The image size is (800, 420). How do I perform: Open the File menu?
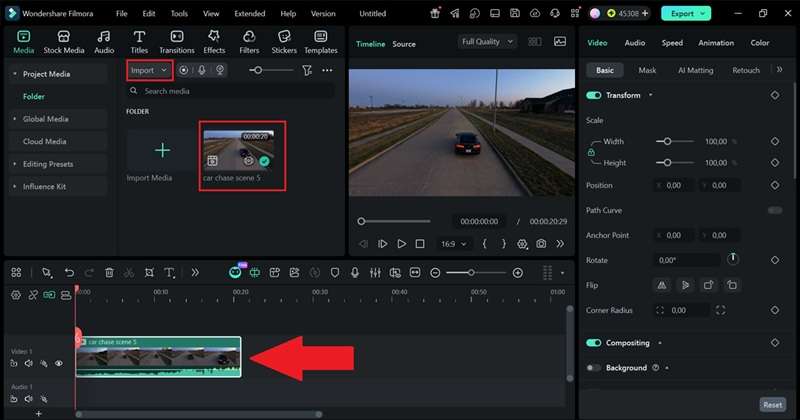(x=121, y=14)
